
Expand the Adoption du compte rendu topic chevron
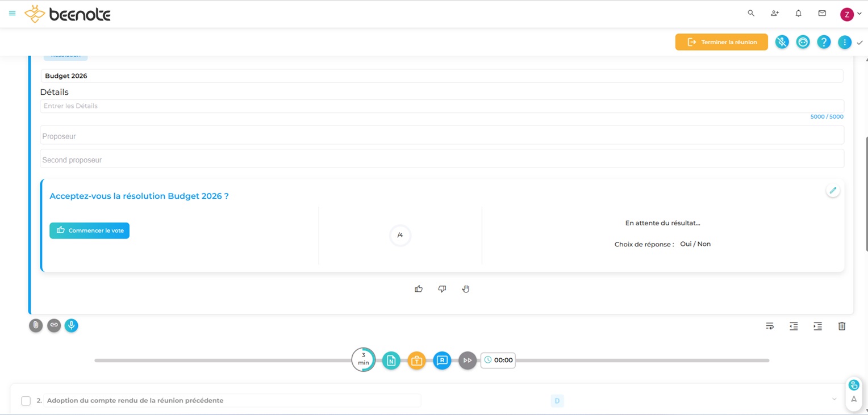click(834, 400)
